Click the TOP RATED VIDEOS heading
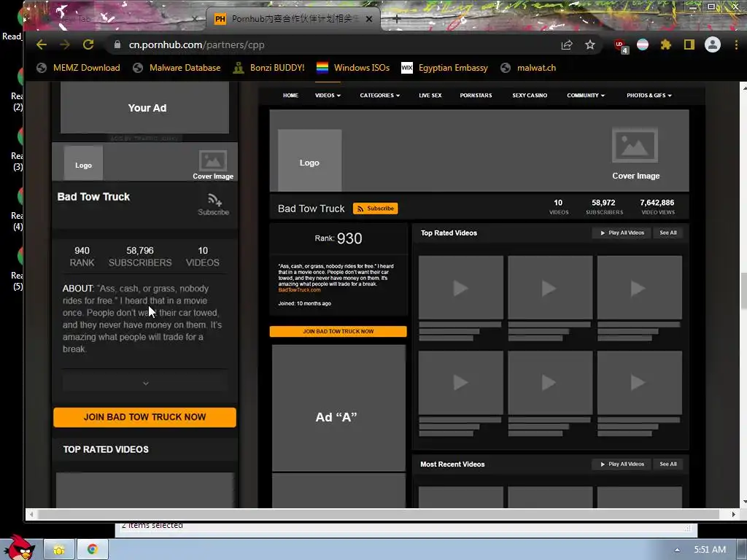This screenshot has height=560, width=747. click(106, 449)
